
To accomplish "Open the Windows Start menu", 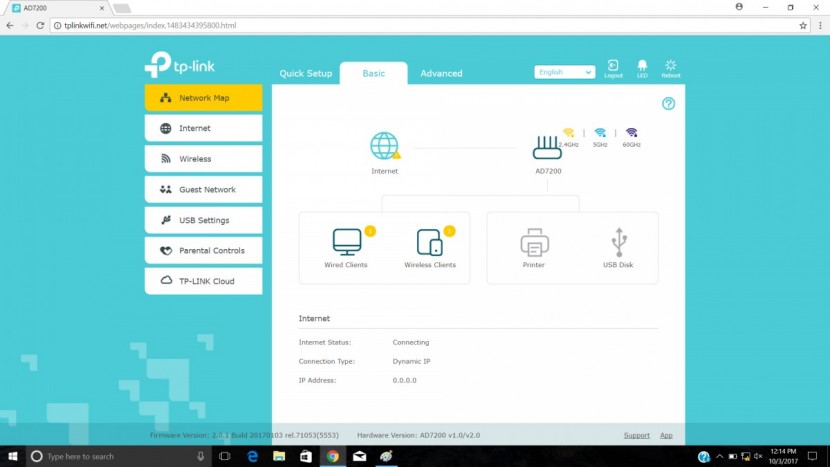I will coord(13,456).
